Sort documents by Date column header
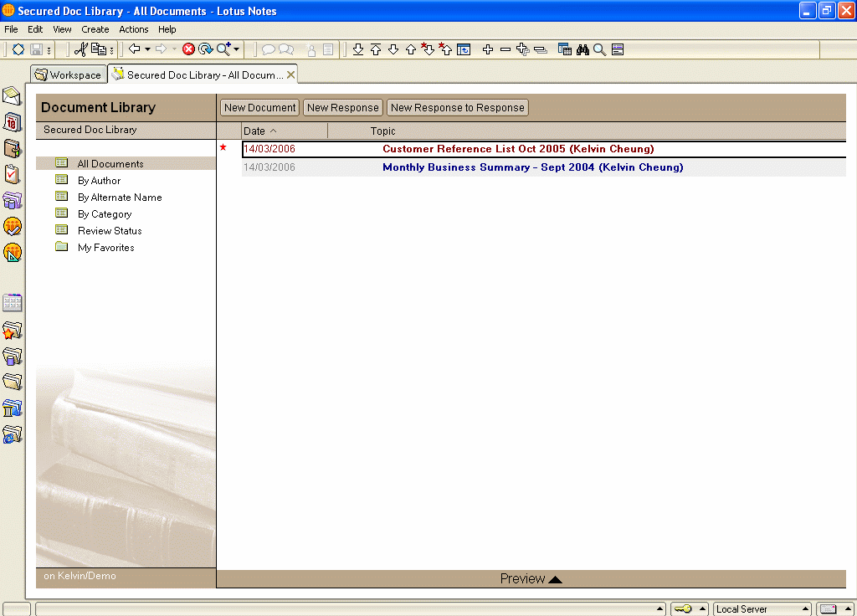 click(254, 131)
